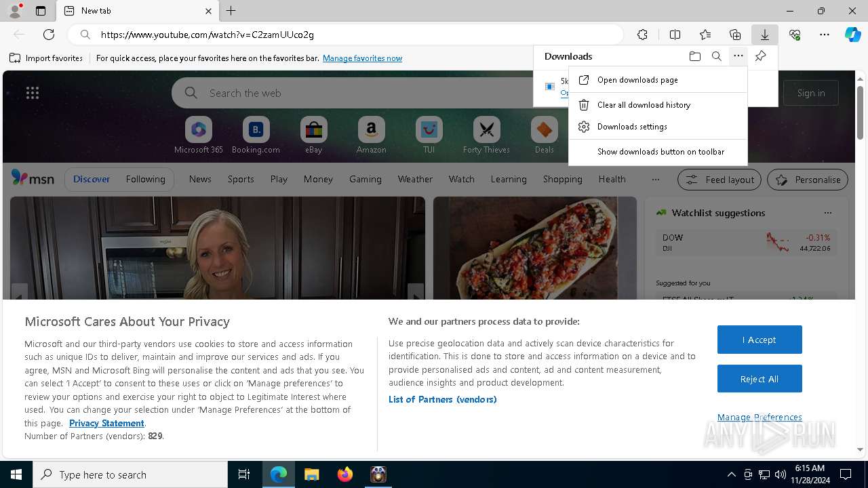Open the Forty Thieves shortcut
868x488 pixels.
[486, 136]
